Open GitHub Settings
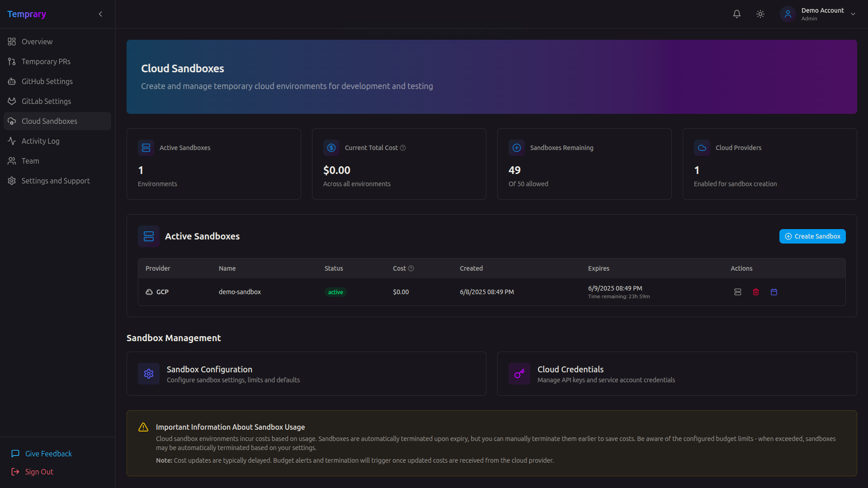This screenshot has width=868, height=488. (x=57, y=81)
